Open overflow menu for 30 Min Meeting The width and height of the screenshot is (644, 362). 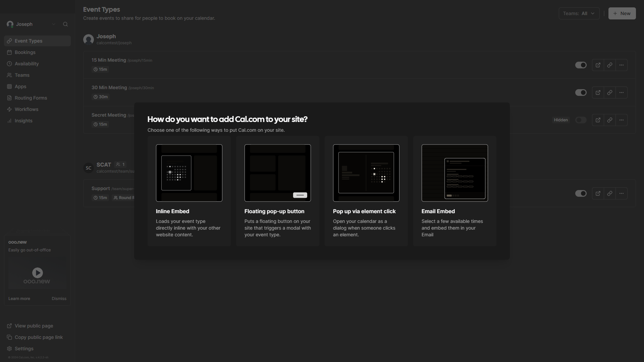pos(622,93)
